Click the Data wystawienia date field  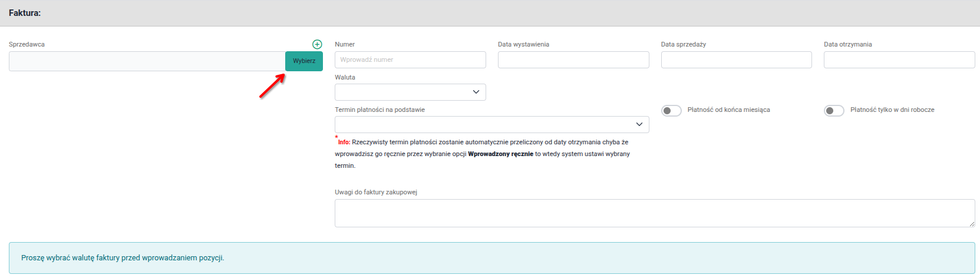(573, 59)
